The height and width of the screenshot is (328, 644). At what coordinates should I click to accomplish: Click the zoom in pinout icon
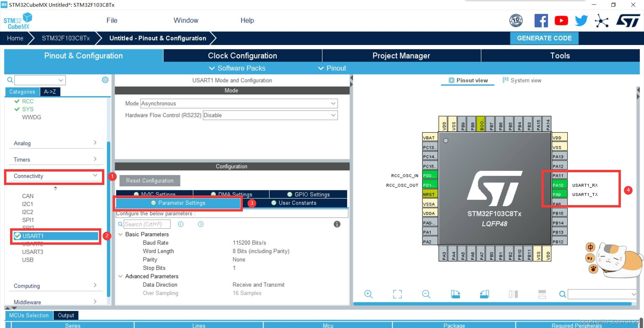pyautogui.click(x=368, y=294)
